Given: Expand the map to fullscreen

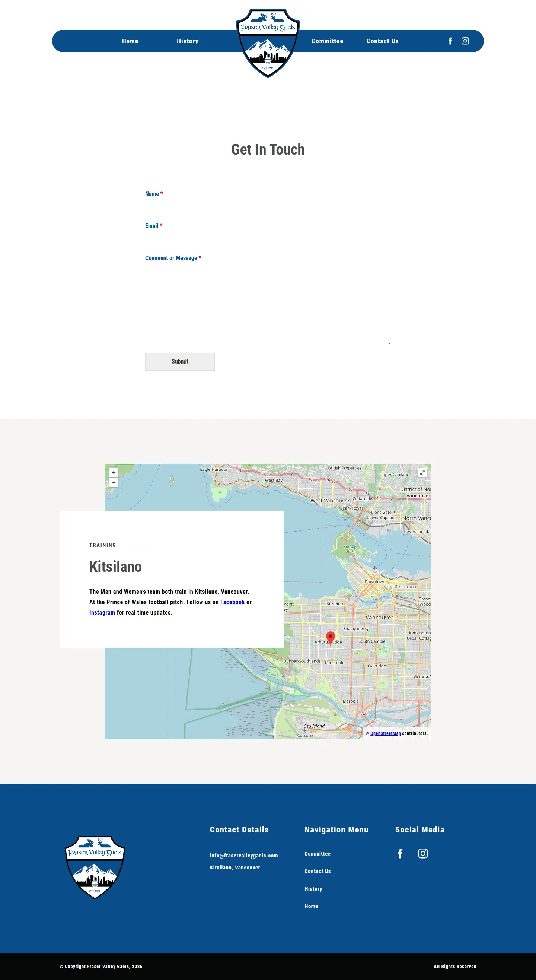Looking at the screenshot, I should pos(422,473).
